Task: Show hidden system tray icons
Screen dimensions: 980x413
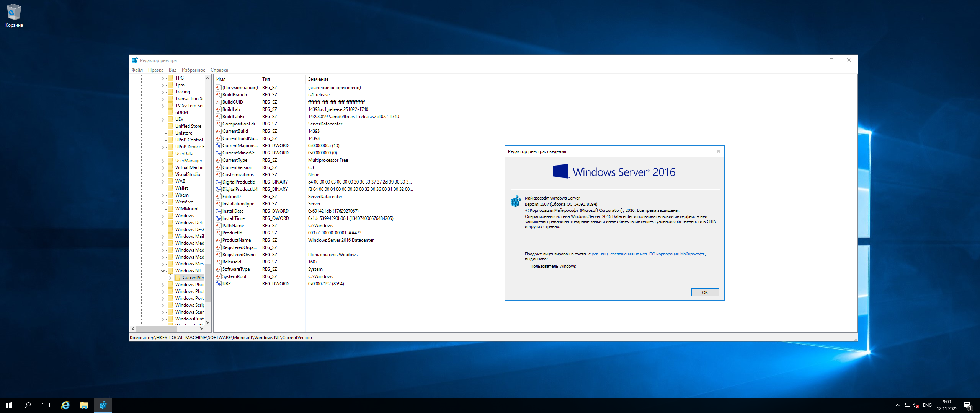Action: tap(897, 405)
